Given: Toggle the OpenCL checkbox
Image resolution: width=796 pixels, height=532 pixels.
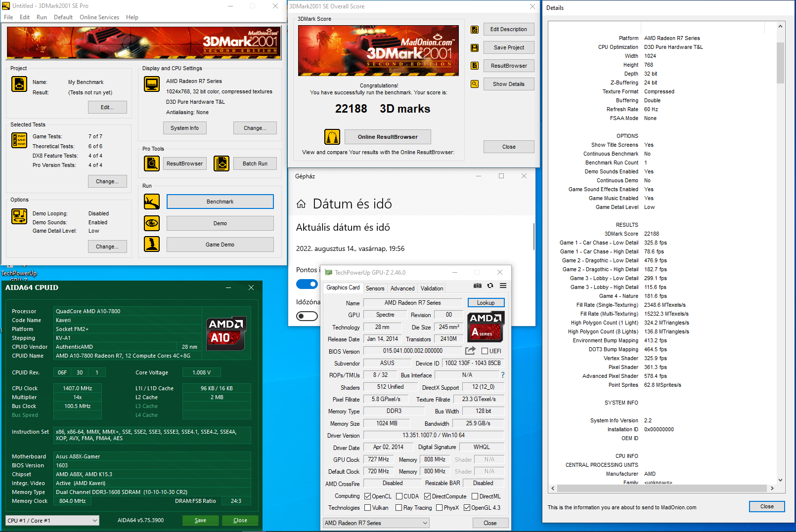Looking at the screenshot, I should [367, 496].
